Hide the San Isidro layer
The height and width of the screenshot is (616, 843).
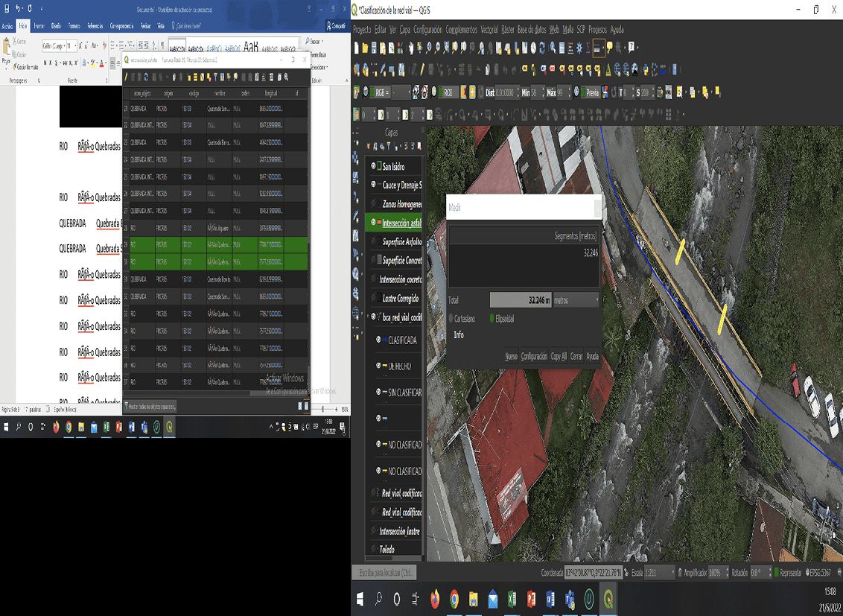point(374,166)
